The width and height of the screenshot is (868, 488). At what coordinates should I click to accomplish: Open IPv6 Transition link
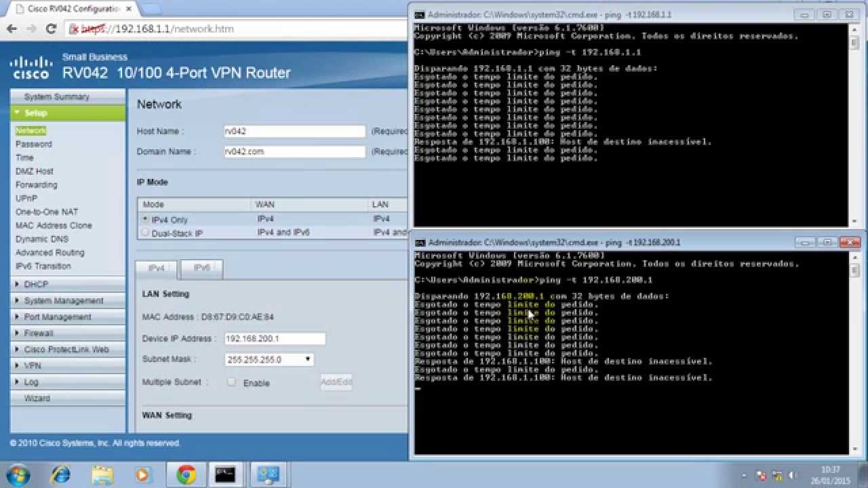coord(43,266)
